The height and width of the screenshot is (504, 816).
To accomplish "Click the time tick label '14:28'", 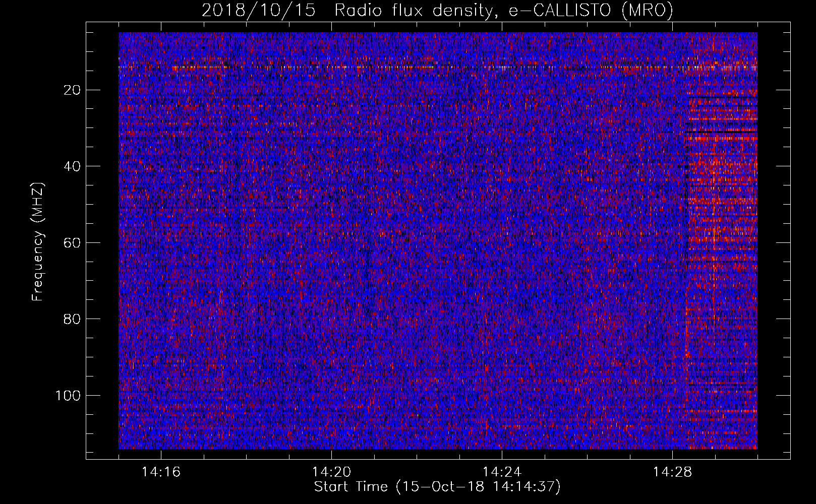I will (x=672, y=472).
